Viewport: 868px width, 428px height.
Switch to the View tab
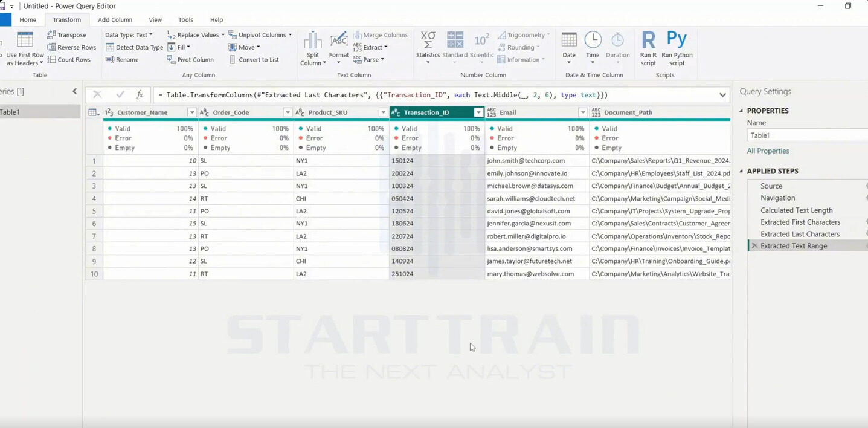coord(155,20)
